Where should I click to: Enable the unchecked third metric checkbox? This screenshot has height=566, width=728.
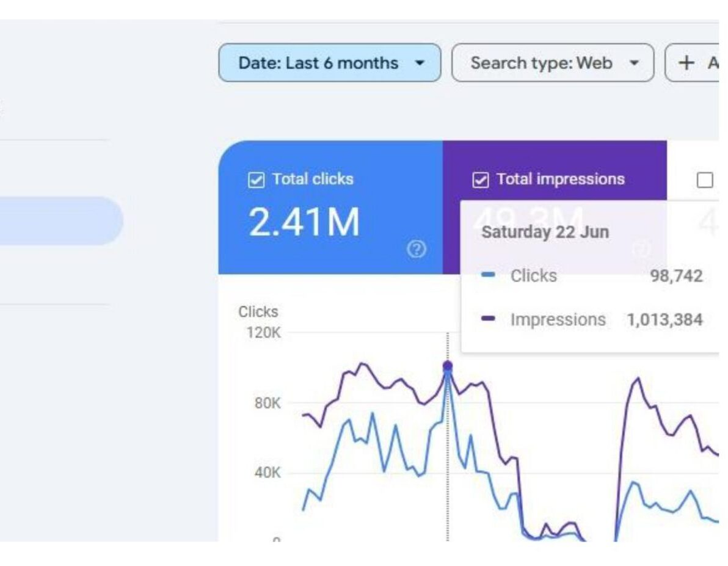[x=705, y=180]
